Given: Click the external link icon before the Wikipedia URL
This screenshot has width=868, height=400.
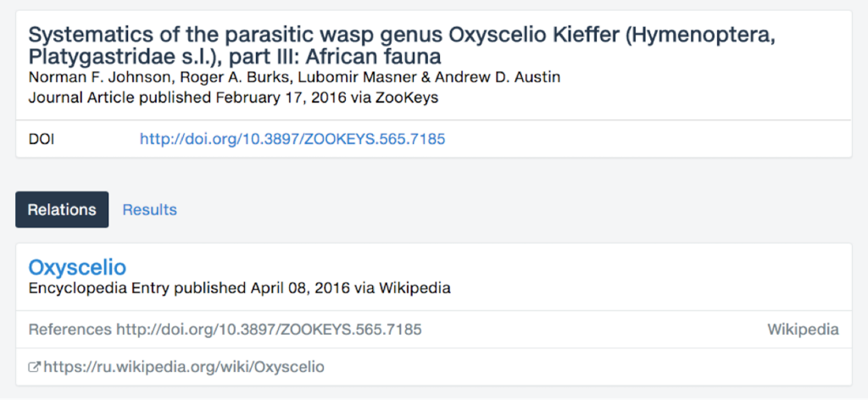Looking at the screenshot, I should click(35, 368).
